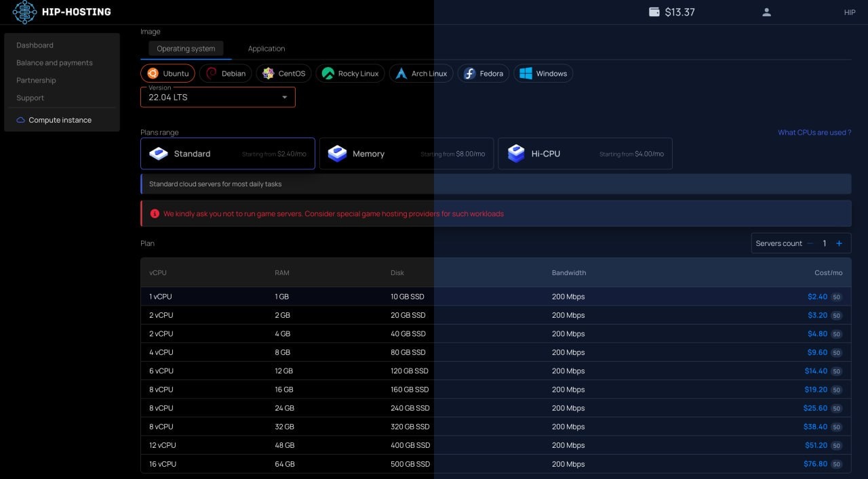This screenshot has width=868, height=479.
Task: Select the Fedora operating system
Action: [484, 74]
